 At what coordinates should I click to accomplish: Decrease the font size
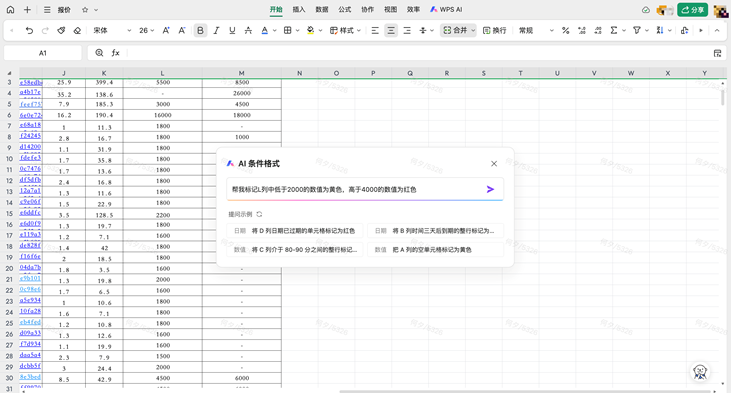click(x=182, y=30)
